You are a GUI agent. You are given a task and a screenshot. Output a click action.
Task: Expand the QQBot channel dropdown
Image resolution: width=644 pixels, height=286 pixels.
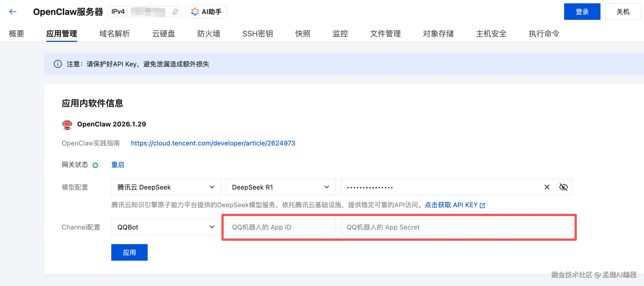click(166, 227)
